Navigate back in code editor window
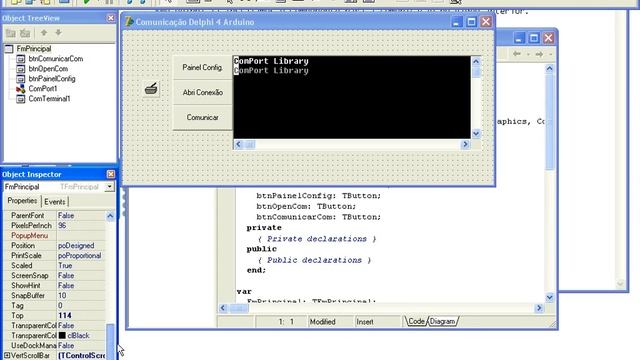 (x=517, y=54)
